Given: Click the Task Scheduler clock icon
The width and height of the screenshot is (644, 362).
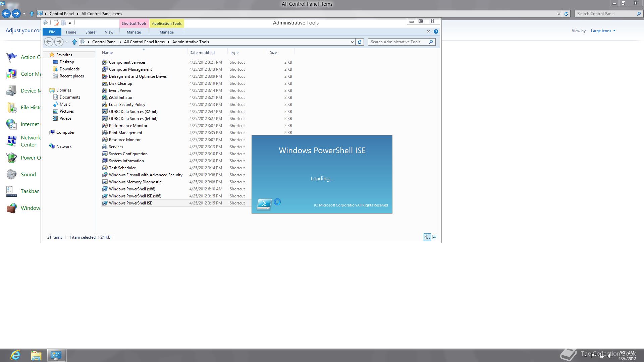Looking at the screenshot, I should coord(105,168).
